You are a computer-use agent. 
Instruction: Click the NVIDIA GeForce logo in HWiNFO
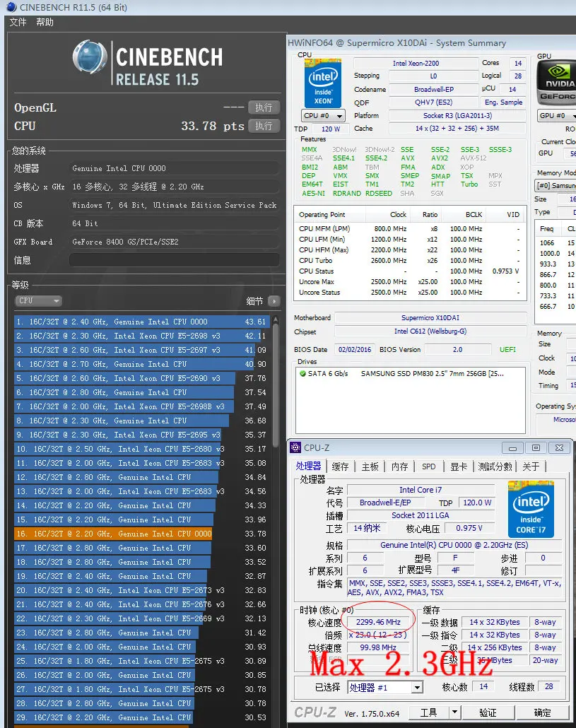tap(556, 82)
